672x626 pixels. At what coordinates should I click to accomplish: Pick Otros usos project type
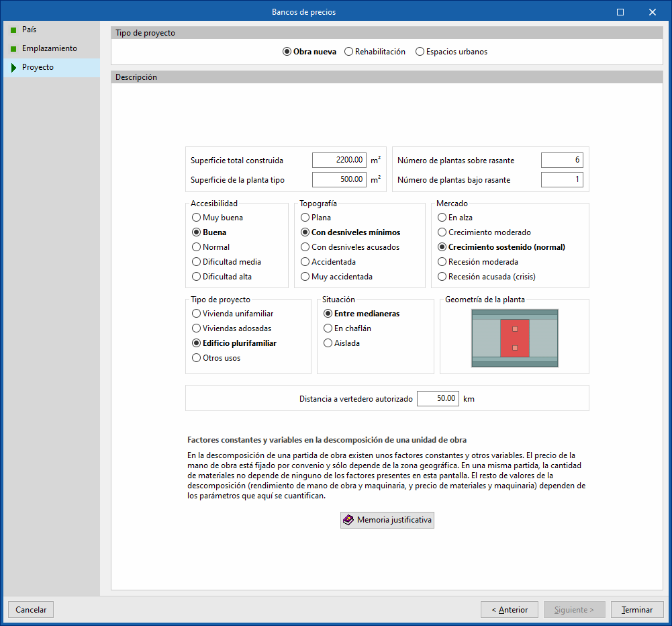click(x=216, y=358)
